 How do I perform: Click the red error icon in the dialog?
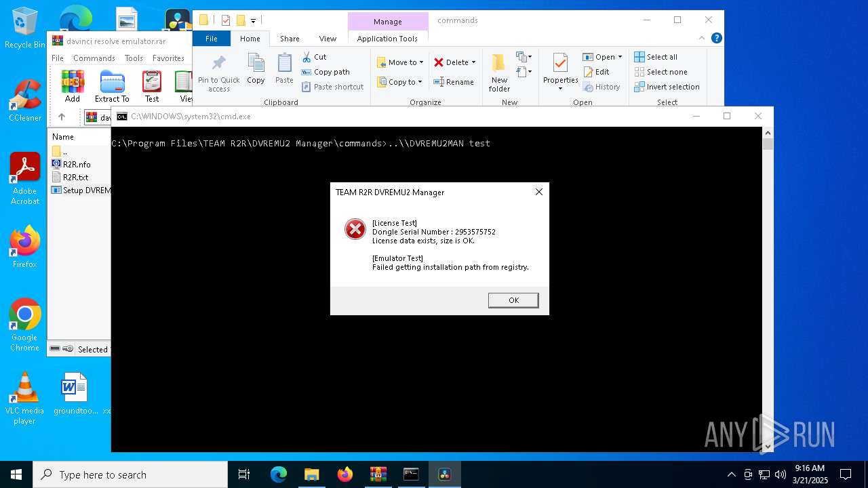[x=355, y=229]
